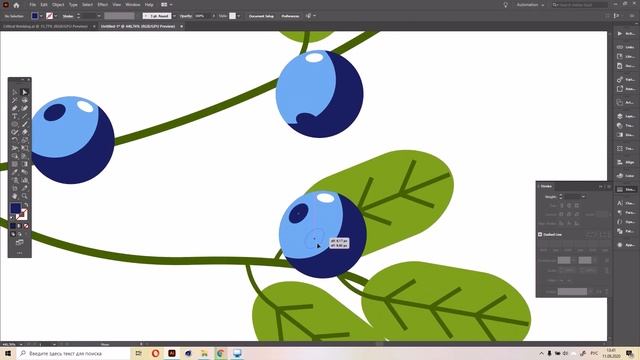The width and height of the screenshot is (640, 360).
Task: Switch to Draw Normal mode
Action: (13, 234)
